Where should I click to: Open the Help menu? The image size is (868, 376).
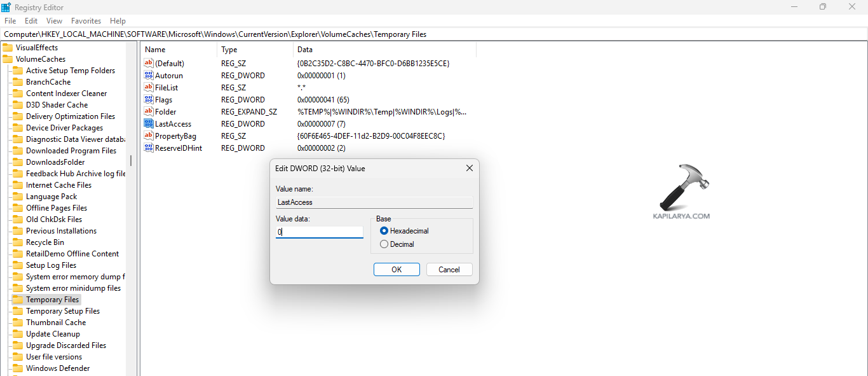point(118,21)
